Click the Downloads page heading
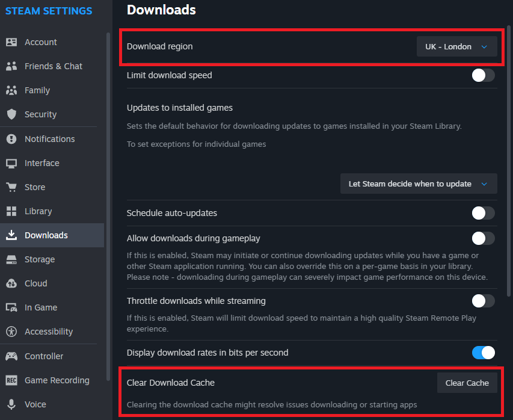The height and width of the screenshot is (420, 513). [161, 10]
